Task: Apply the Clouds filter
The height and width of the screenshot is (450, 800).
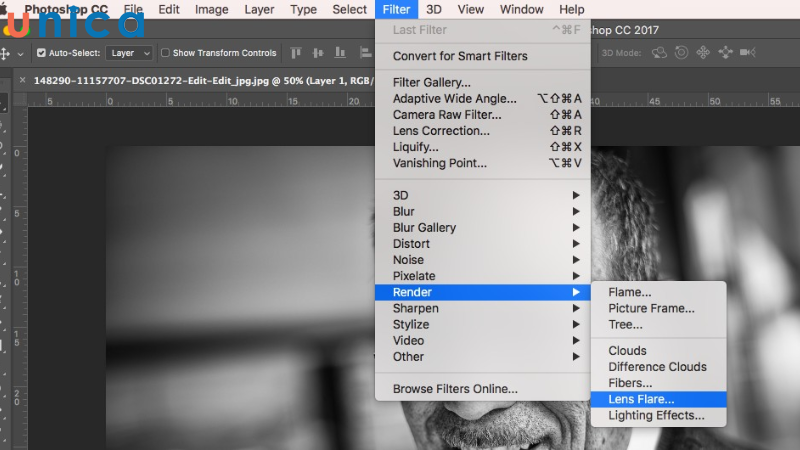Action: coord(658,351)
